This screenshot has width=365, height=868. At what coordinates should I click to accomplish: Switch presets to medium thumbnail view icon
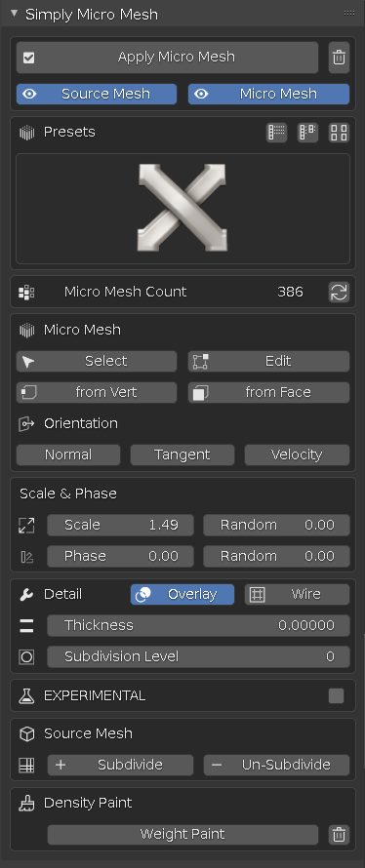point(307,133)
